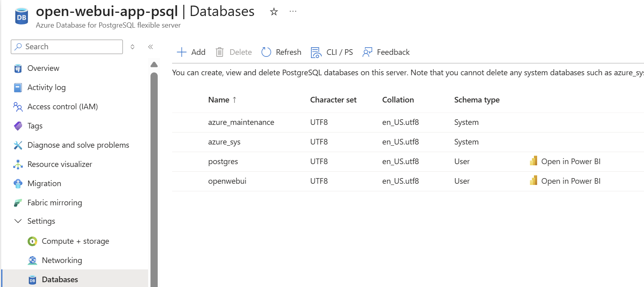Click the star icon to favorite this resource
The image size is (644, 287).
(274, 12)
